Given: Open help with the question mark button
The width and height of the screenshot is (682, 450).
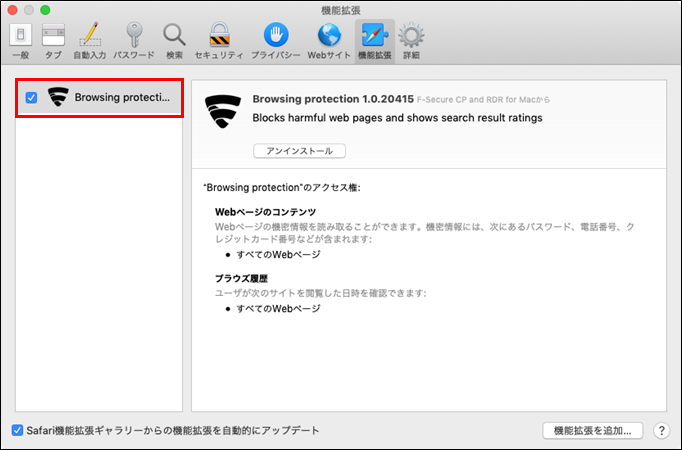Looking at the screenshot, I should [x=662, y=430].
